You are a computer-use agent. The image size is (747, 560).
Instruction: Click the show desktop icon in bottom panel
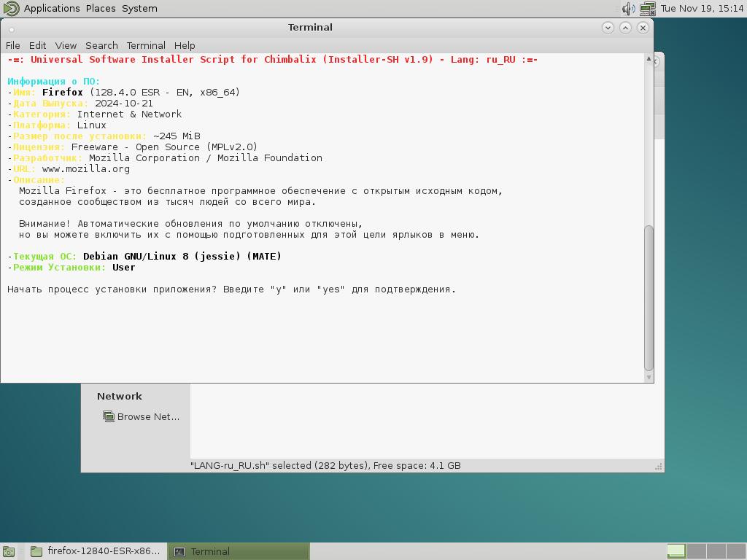[x=9, y=551]
